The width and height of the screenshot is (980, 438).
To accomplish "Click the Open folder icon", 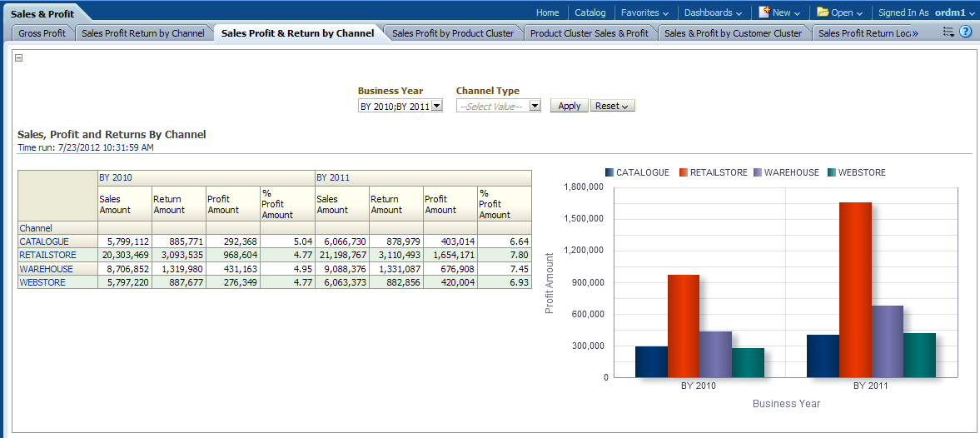I will [x=823, y=12].
